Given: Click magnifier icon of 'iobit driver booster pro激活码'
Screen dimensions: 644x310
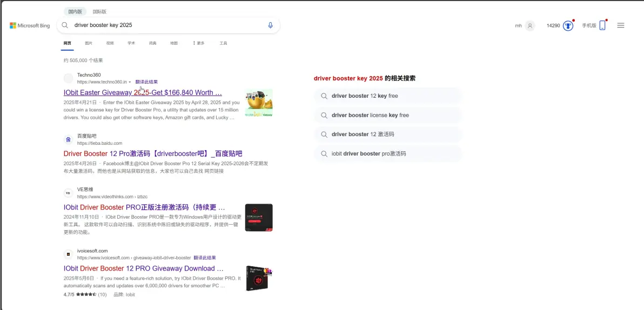Looking at the screenshot, I should click(324, 153).
